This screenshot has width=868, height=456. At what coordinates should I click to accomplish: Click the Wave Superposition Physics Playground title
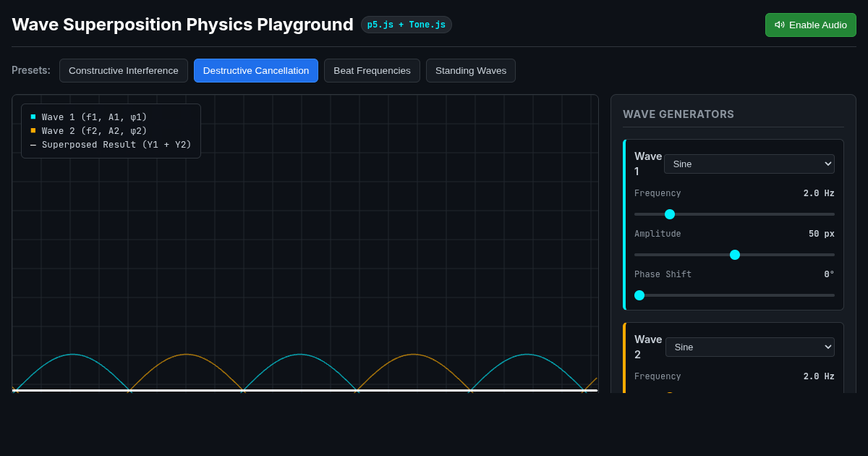click(x=183, y=25)
